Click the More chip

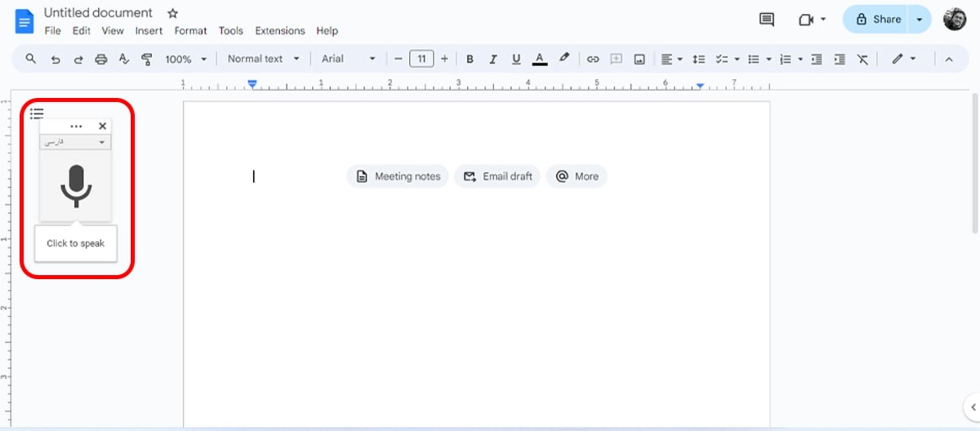click(577, 176)
